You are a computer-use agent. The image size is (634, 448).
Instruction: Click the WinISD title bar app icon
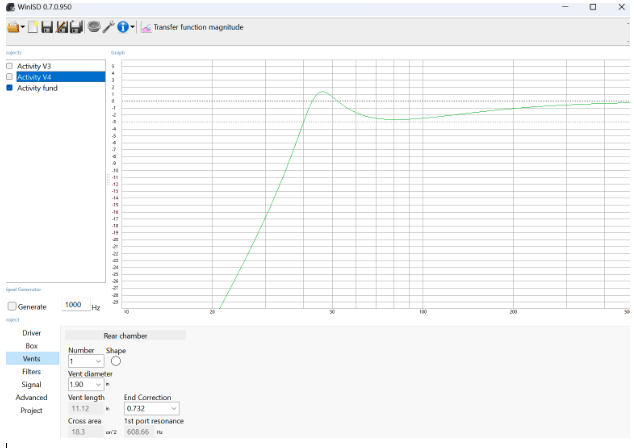pyautogui.click(x=11, y=7)
